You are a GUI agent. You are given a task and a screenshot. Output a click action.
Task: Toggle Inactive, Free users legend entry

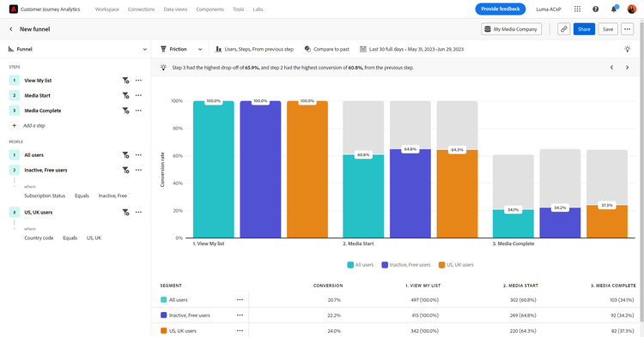(x=406, y=265)
